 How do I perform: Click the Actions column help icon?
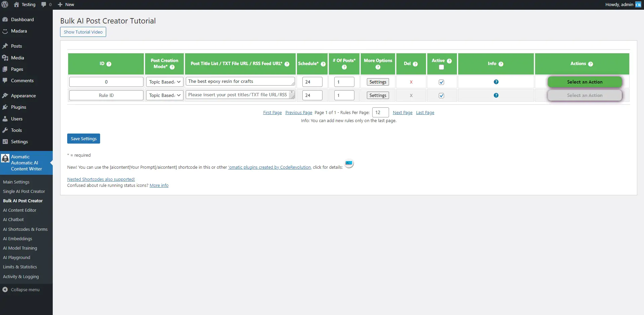point(591,64)
